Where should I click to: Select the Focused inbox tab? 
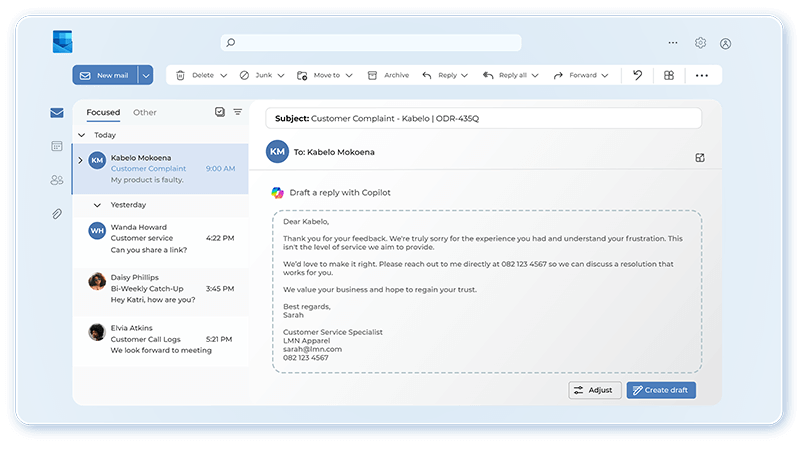[103, 113]
